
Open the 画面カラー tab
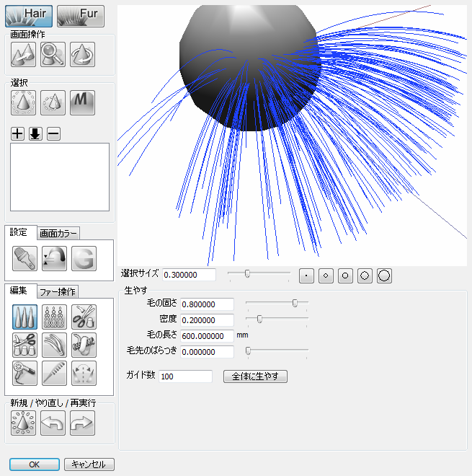(58, 233)
